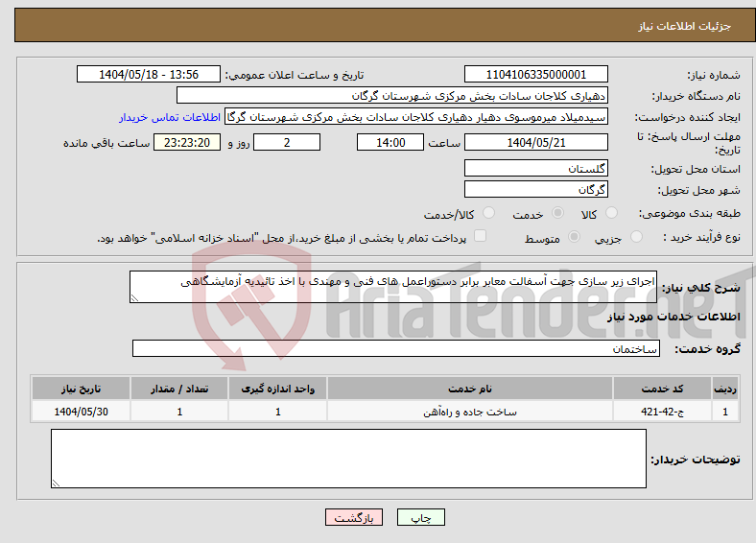Click the تاریخ نیاز column header
The height and width of the screenshot is (543, 756).
[81, 389]
